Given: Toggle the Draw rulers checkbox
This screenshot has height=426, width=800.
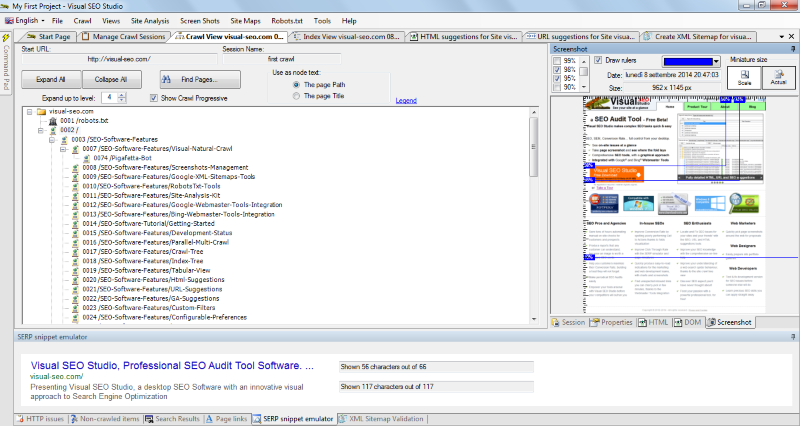Looking at the screenshot, I should pos(598,60).
